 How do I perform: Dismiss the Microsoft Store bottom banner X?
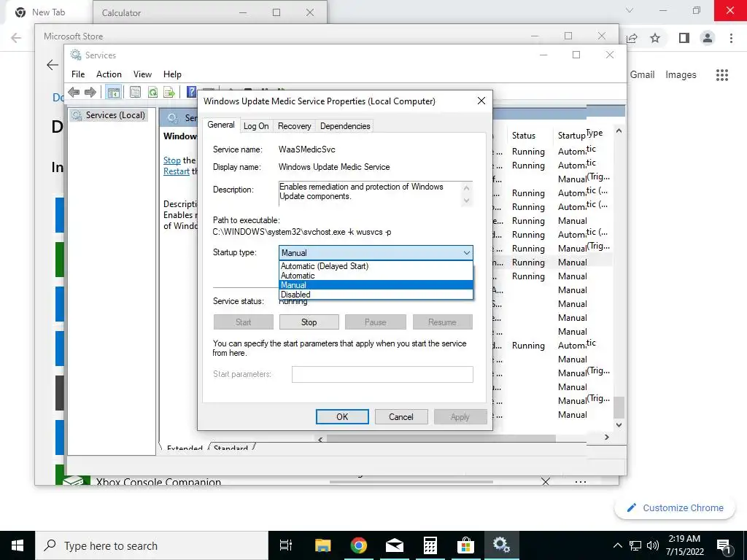click(x=546, y=481)
